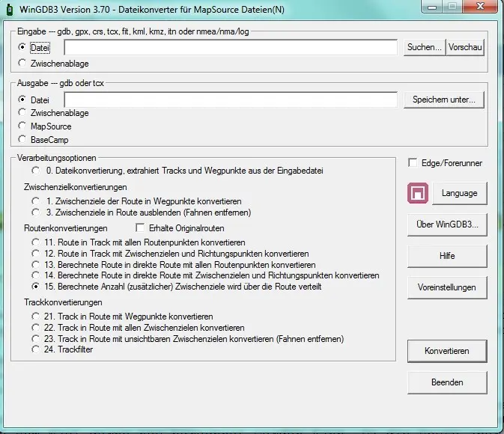Select option 23 unsichtbaren Zwischenzielen
This screenshot has width=504, height=434.
[x=35, y=338]
